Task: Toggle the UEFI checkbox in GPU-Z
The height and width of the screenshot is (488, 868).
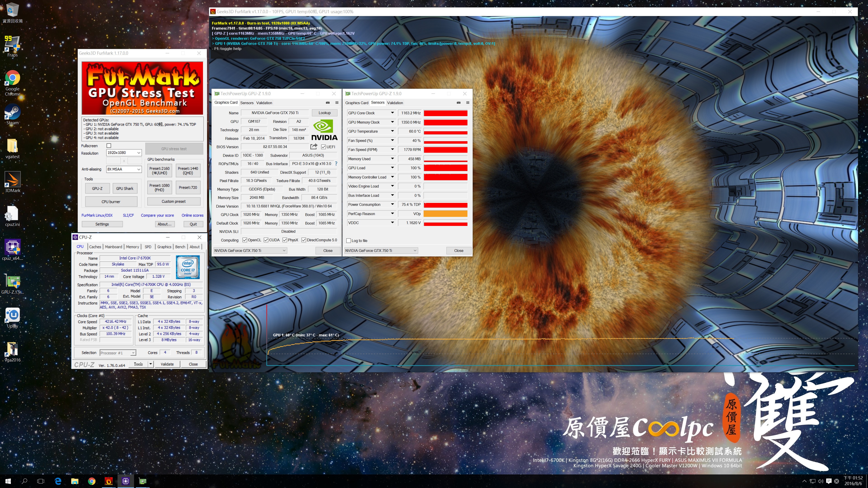Action: tap(323, 147)
